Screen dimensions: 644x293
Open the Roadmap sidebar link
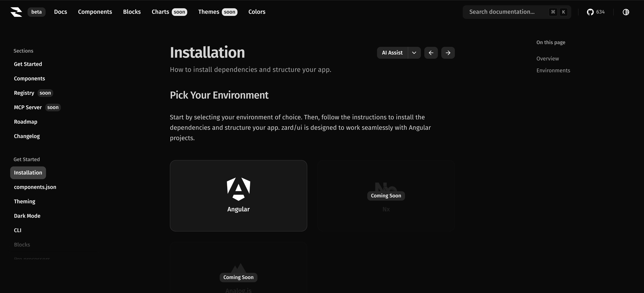(x=25, y=122)
